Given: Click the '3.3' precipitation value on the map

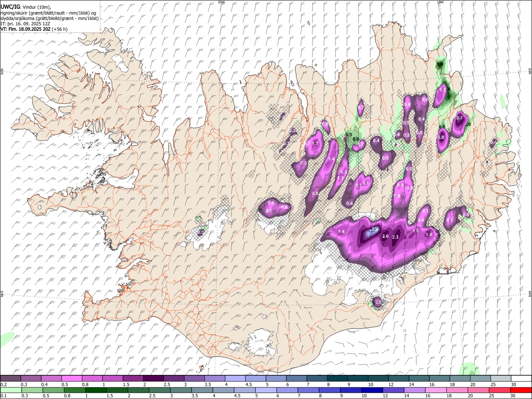Looking at the screenshot, I should [459, 118].
